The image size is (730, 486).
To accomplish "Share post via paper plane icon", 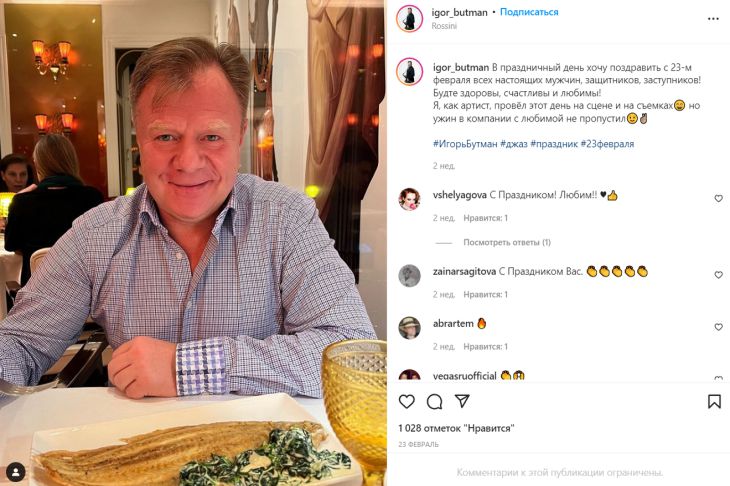I will (x=462, y=401).
